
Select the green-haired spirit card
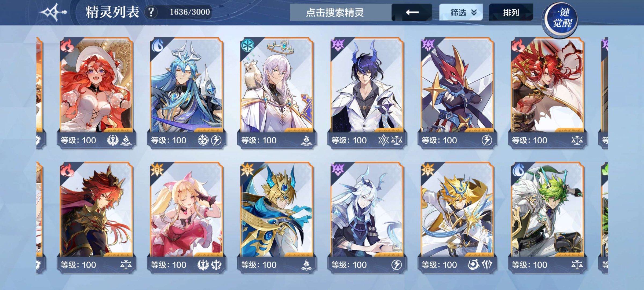(x=547, y=218)
